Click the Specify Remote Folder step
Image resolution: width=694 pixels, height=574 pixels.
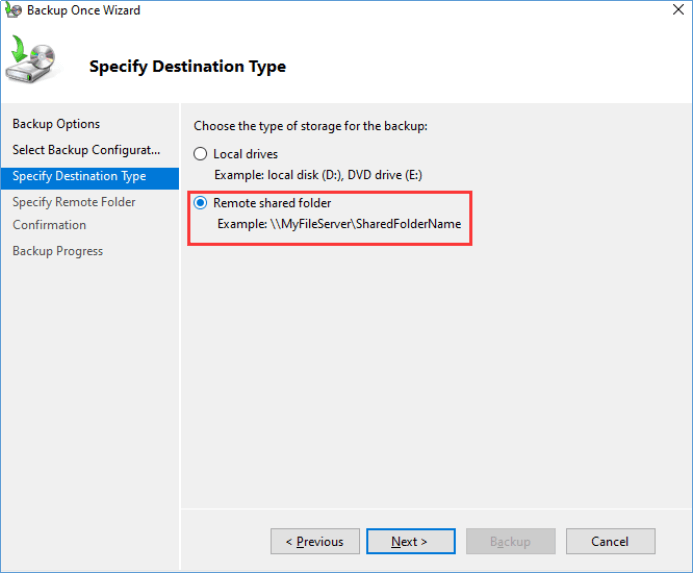(x=74, y=202)
